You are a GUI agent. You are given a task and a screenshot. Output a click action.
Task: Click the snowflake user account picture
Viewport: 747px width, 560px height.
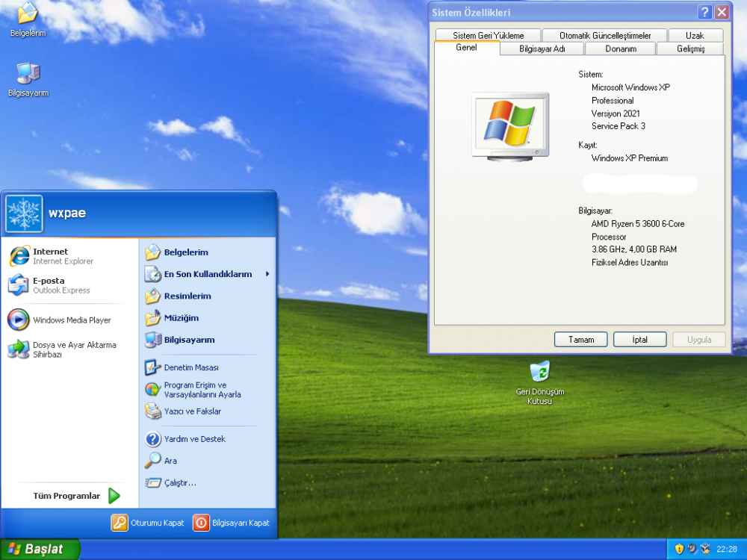tap(24, 214)
